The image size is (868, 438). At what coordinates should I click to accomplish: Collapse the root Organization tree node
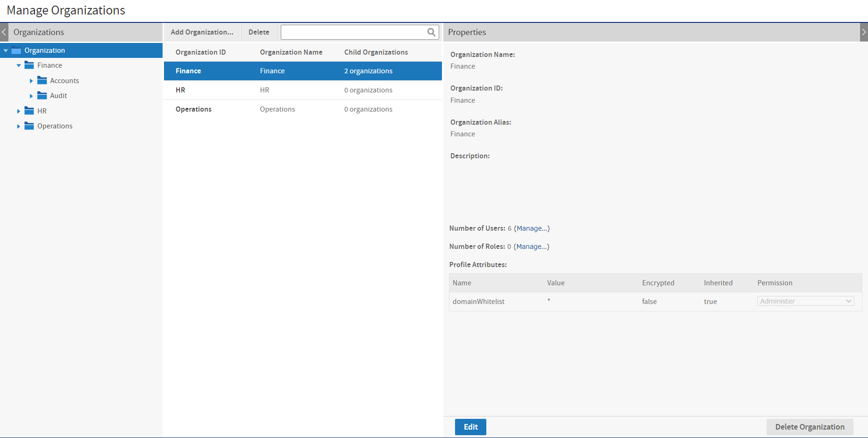pyautogui.click(x=6, y=50)
